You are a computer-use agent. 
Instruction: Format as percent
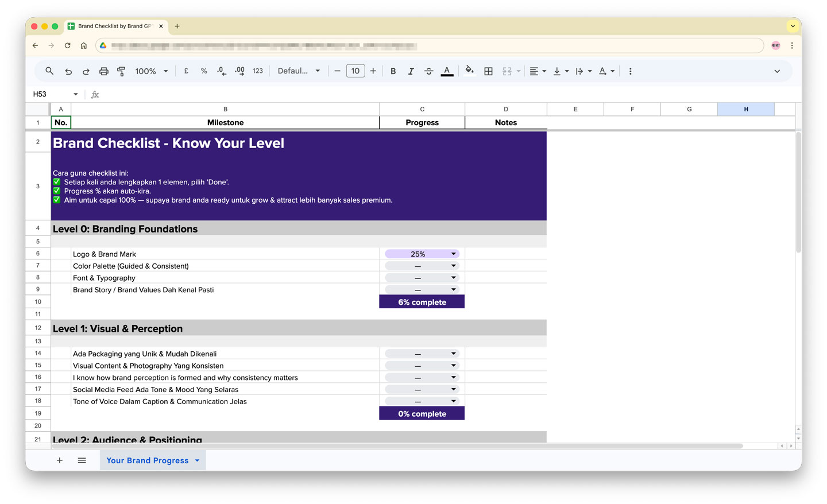(x=204, y=71)
